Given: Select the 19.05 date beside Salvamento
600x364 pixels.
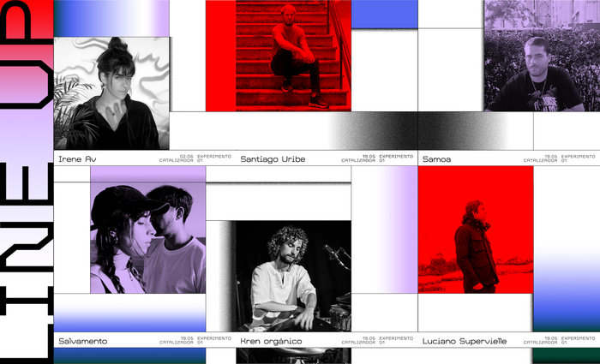Looking at the screenshot, I should point(187,338).
